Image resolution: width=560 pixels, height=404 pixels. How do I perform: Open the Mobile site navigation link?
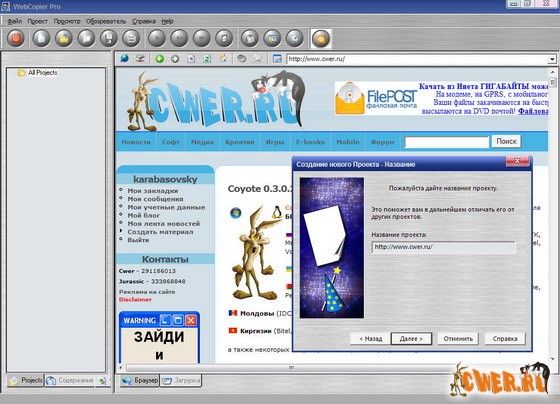pyautogui.click(x=348, y=142)
